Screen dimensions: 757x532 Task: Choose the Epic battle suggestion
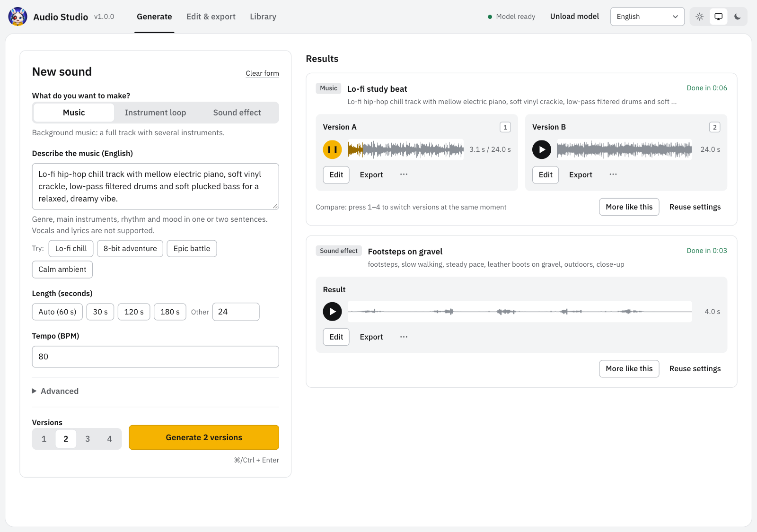pyautogui.click(x=192, y=249)
